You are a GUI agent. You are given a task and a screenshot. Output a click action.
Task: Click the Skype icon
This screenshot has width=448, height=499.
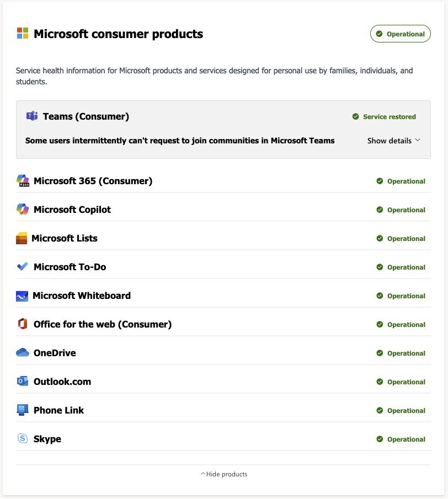(23, 438)
